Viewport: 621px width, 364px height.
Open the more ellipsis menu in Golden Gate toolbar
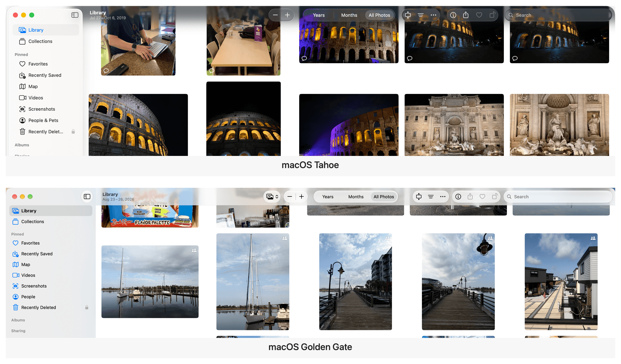point(443,197)
